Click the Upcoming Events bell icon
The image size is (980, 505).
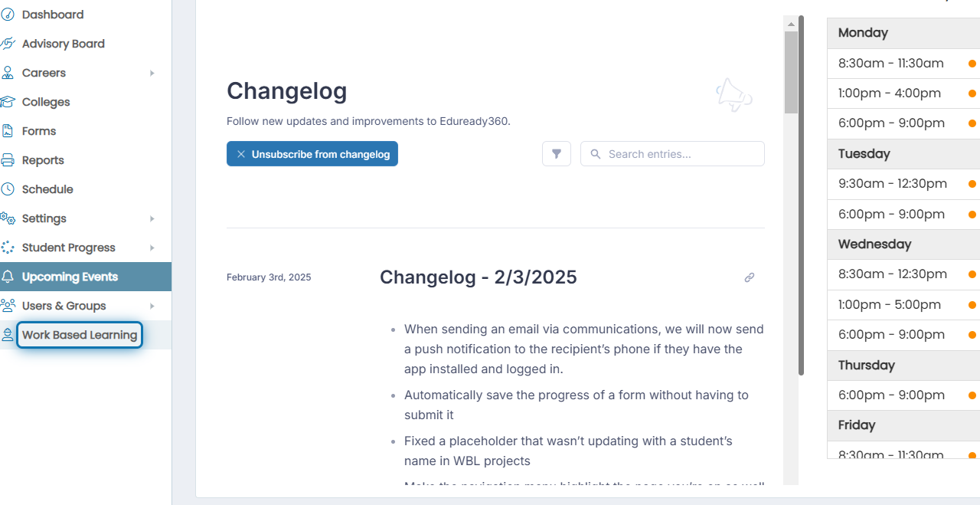pos(8,277)
